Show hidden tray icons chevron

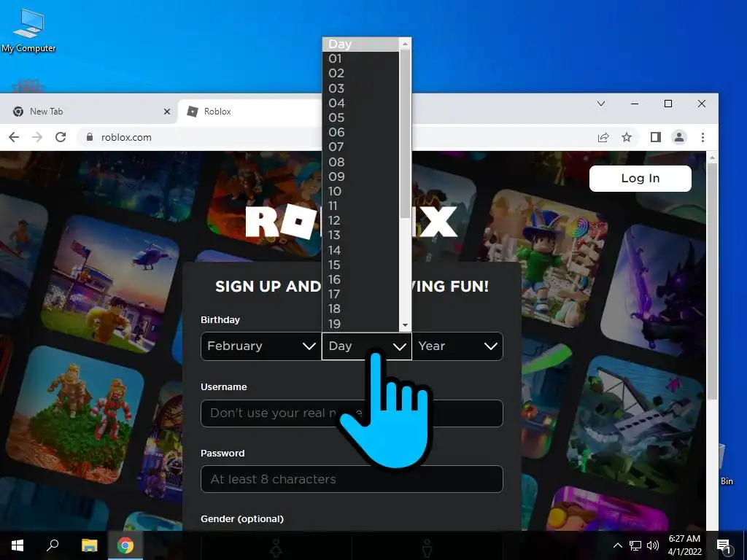tap(617, 545)
